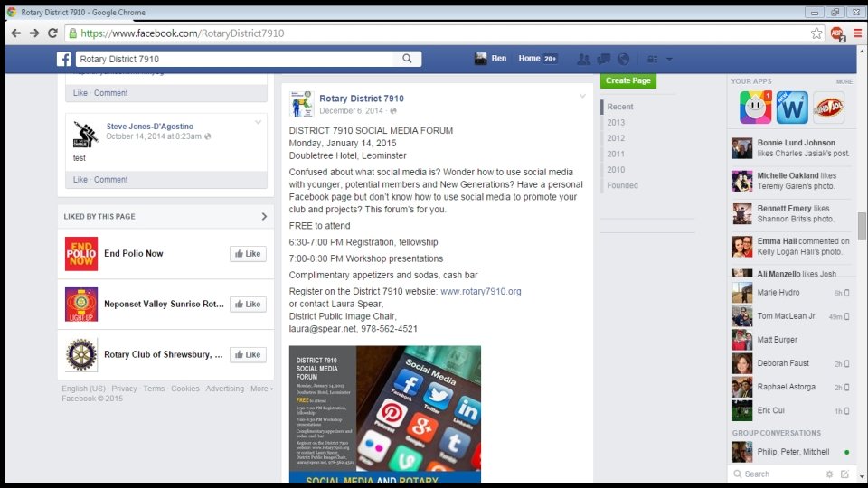Image resolution: width=868 pixels, height=488 pixels.
Task: Open the post options arrow on Rotary post
Action: [x=582, y=97]
